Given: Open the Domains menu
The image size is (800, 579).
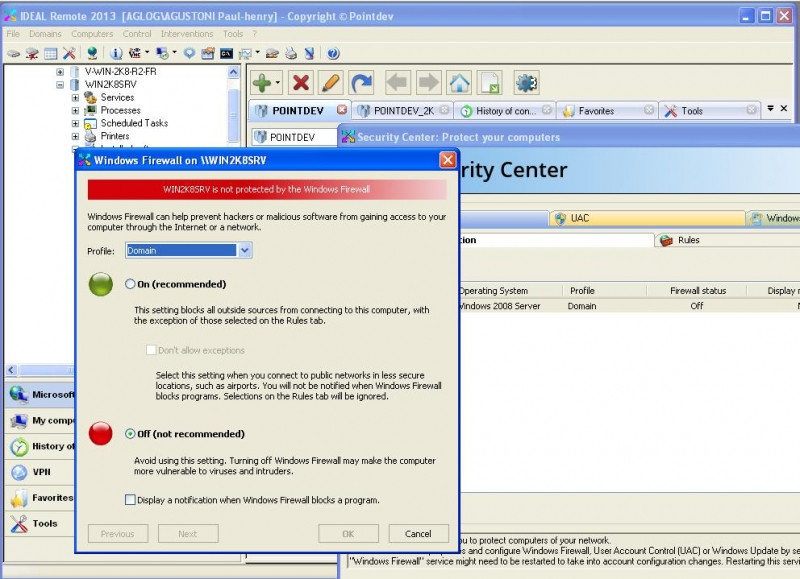Looking at the screenshot, I should tap(45, 34).
